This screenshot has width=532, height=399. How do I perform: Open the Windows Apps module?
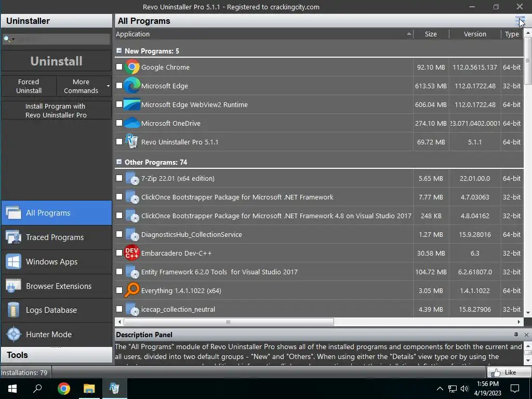(x=57, y=262)
